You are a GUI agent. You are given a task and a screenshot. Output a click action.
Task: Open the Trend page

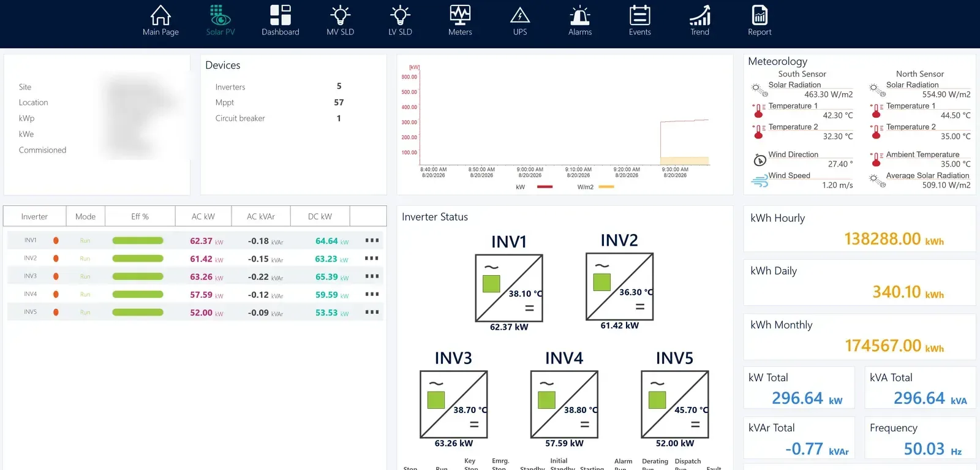699,20
